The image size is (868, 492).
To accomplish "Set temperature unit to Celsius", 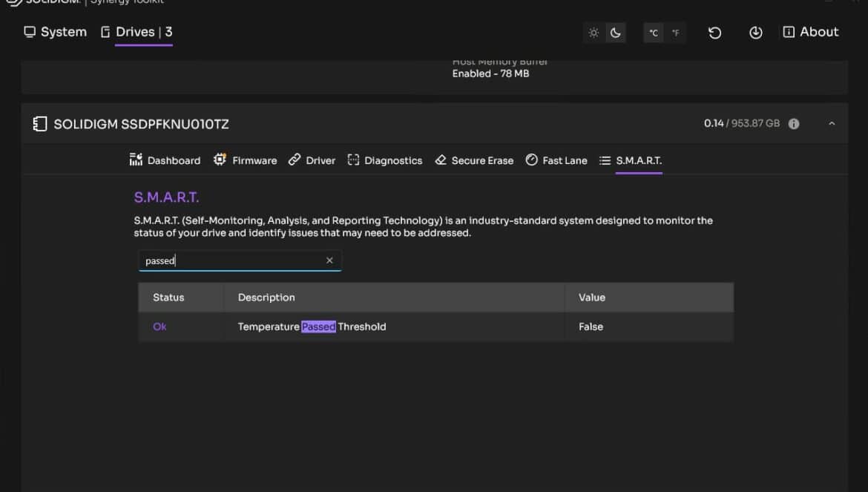I will pyautogui.click(x=653, y=33).
